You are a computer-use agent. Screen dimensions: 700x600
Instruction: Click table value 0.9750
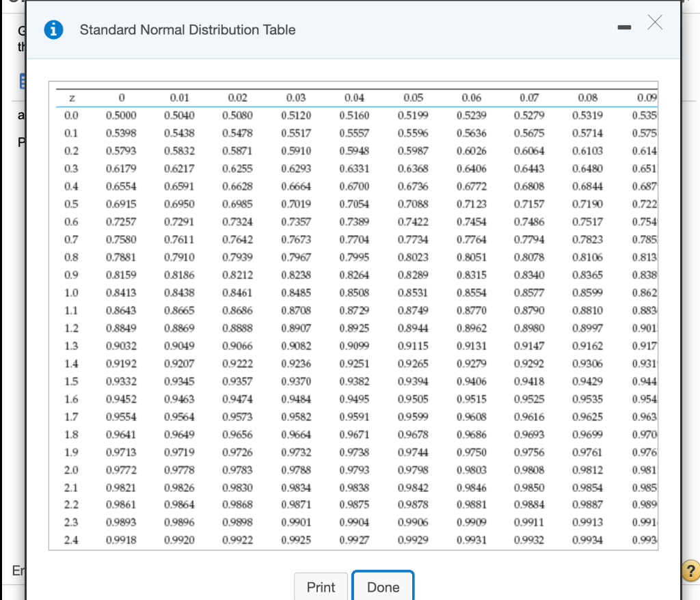point(472,452)
